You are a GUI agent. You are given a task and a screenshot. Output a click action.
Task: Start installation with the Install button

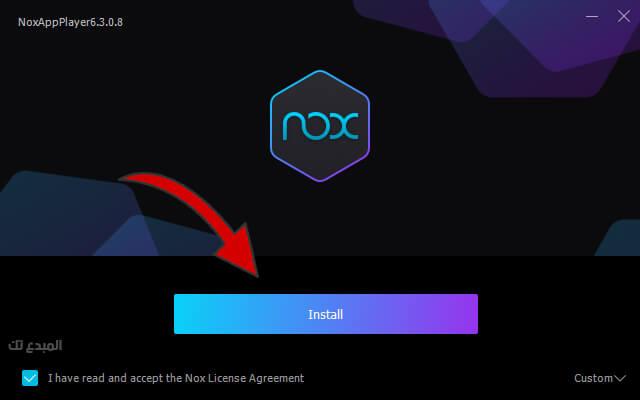(x=326, y=314)
